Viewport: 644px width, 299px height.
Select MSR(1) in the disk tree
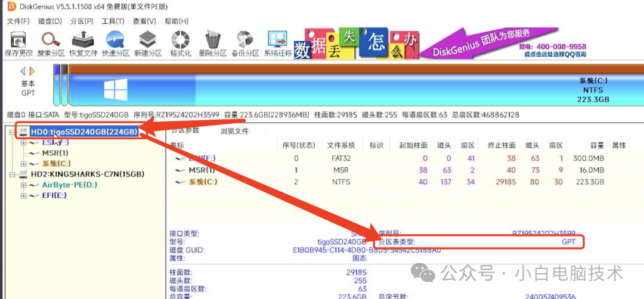[x=55, y=153]
